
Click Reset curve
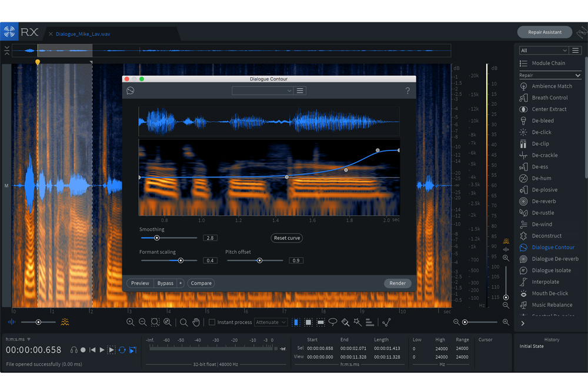(287, 238)
